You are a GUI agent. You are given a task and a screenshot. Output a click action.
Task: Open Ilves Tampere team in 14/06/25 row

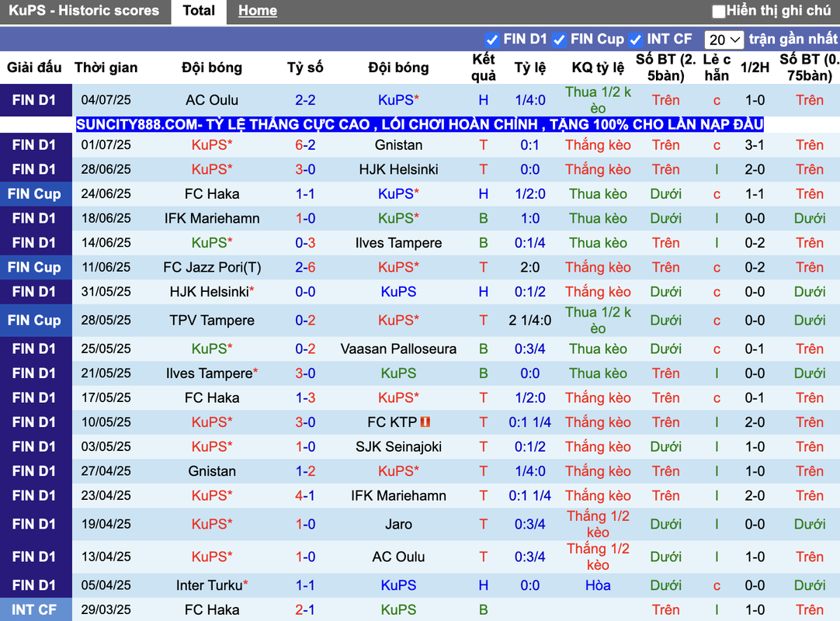398,243
